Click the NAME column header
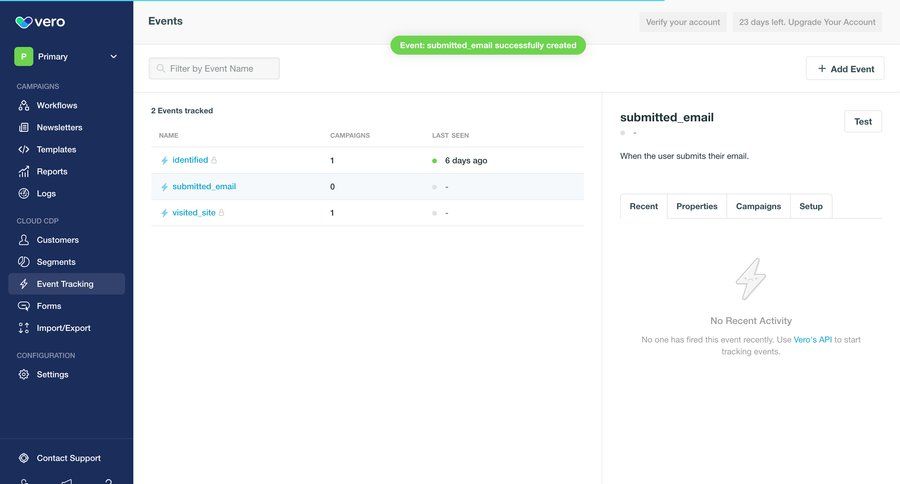900x484 pixels. click(x=168, y=135)
